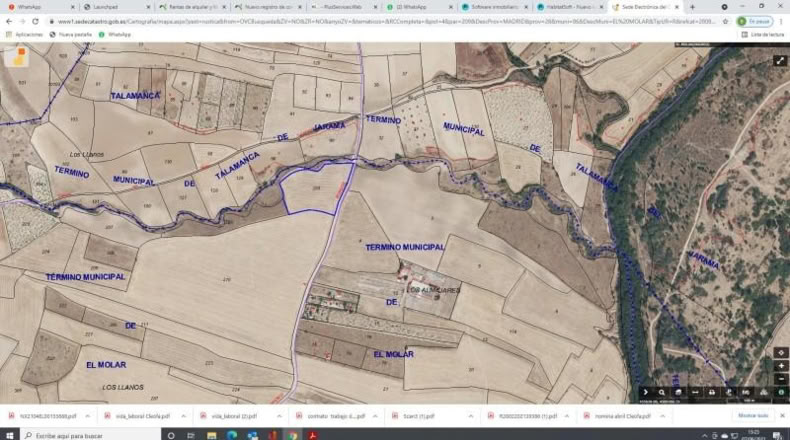This screenshot has height=440, width=790.
Task: Recenter map with locate button
Action: click(x=781, y=352)
